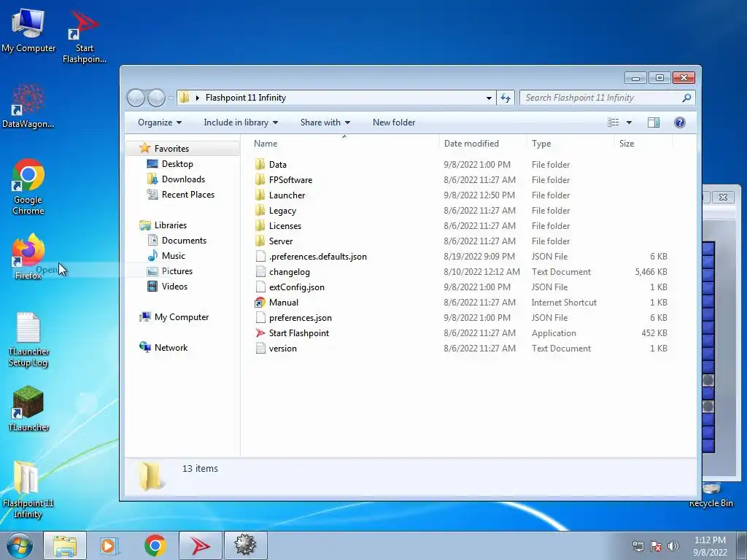Open the Flashpoint 11 Infinity desktop folder

[28, 489]
